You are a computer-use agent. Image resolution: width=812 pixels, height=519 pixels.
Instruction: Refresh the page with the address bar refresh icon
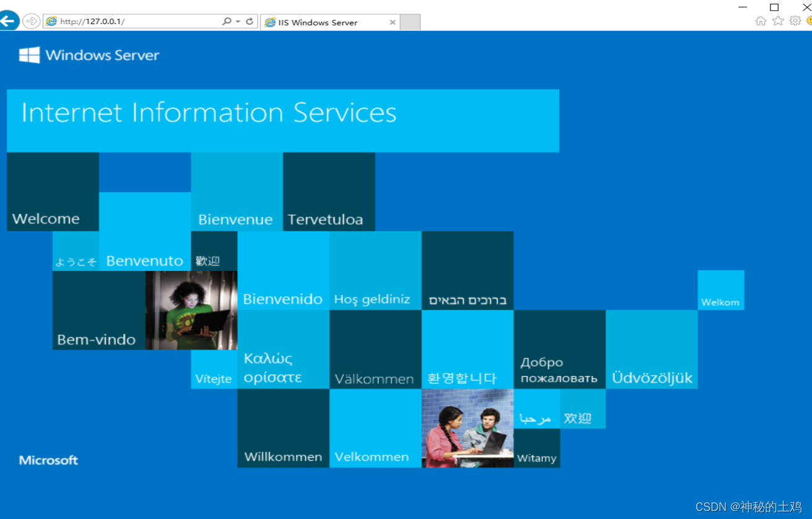coord(250,20)
